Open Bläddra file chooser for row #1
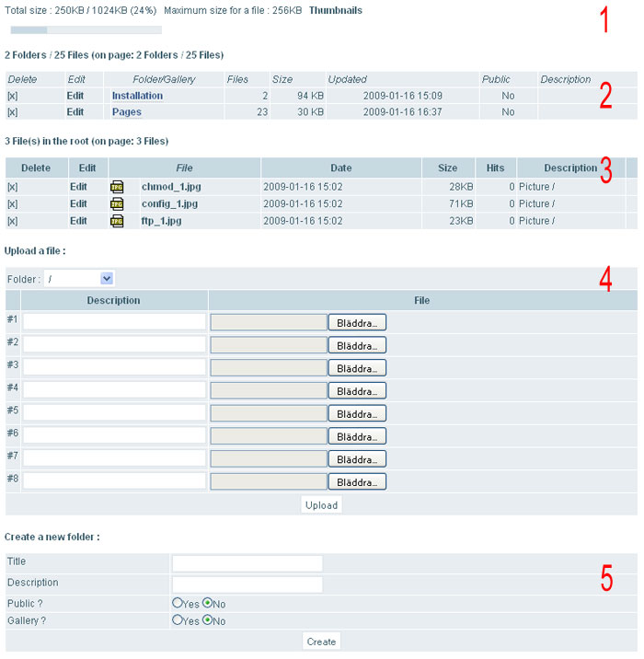Image resolution: width=644 pixels, height=659 pixels. (357, 322)
